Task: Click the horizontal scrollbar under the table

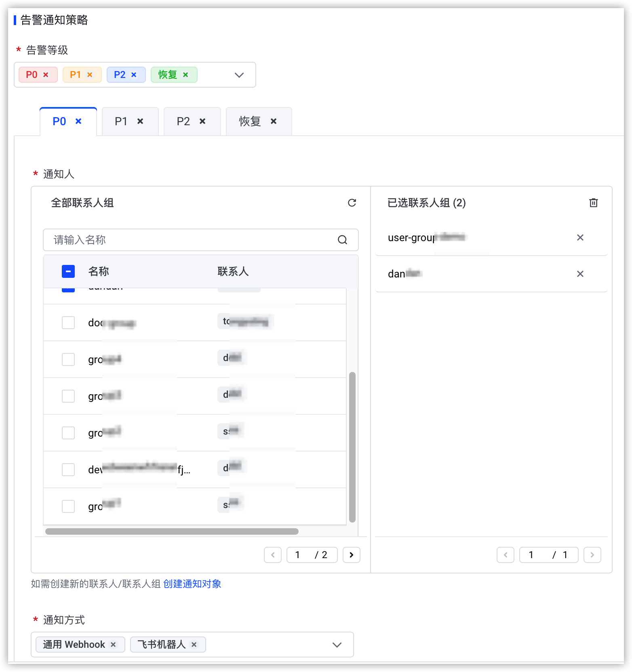Action: [172, 531]
